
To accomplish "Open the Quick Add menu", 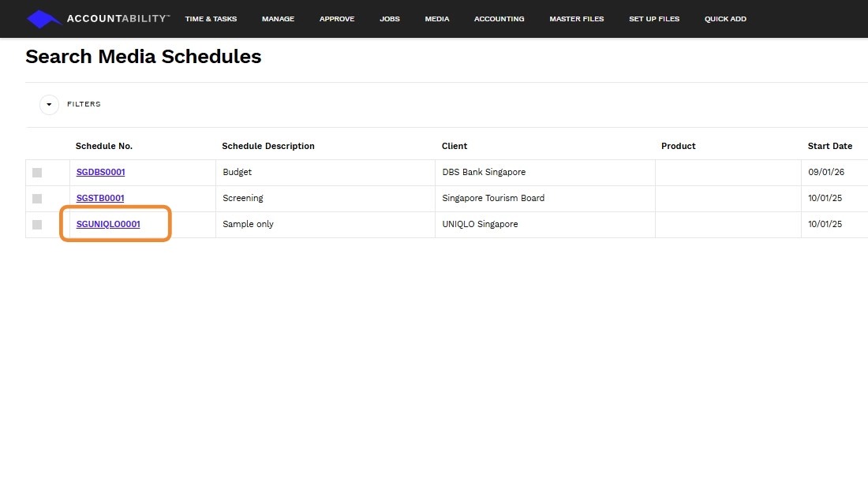I will 725,19.
